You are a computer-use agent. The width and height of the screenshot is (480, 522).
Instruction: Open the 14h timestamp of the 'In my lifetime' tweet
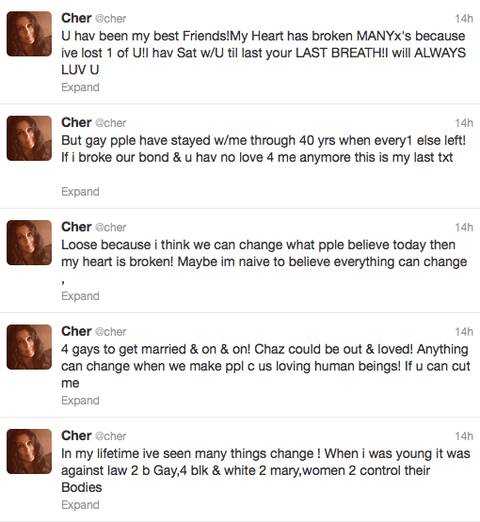click(464, 436)
